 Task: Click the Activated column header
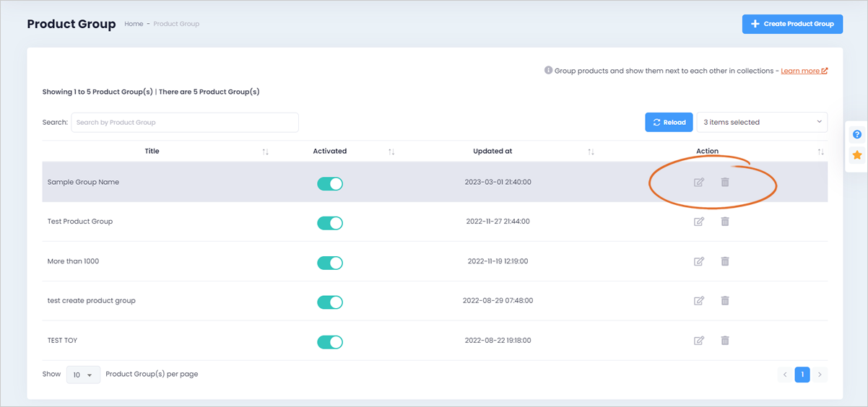click(330, 151)
